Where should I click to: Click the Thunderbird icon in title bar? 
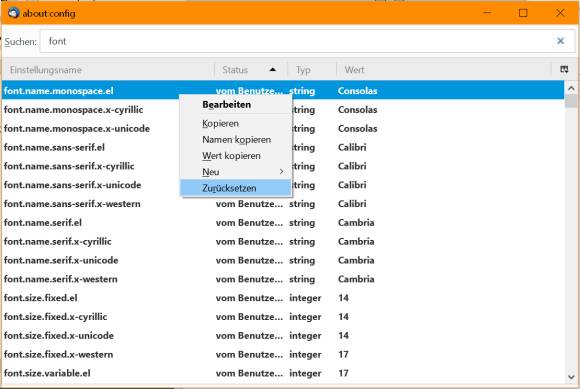point(14,13)
